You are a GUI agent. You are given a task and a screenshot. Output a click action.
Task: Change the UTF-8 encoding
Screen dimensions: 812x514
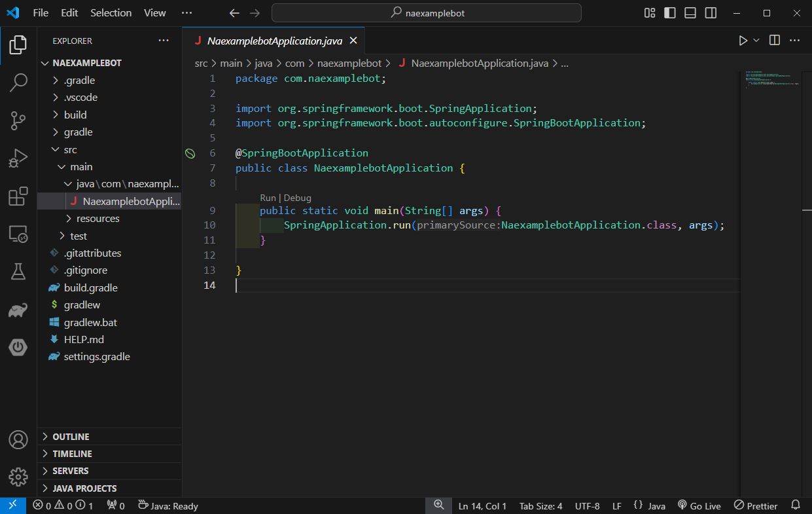pyautogui.click(x=588, y=505)
